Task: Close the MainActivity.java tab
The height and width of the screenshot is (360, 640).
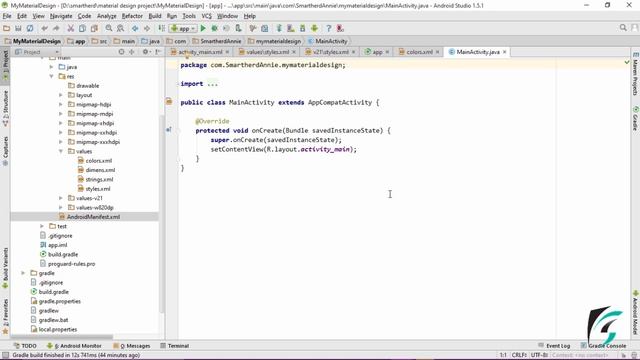Action: pos(504,52)
